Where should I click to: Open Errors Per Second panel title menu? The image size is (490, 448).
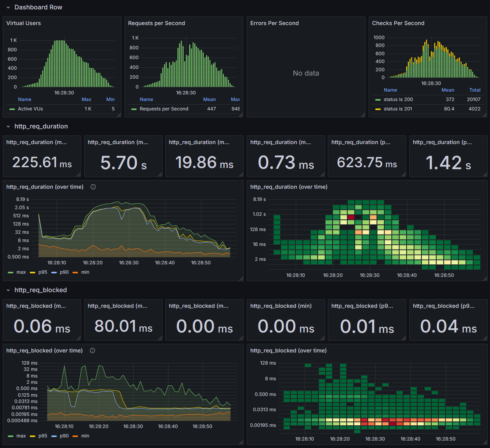pyautogui.click(x=275, y=23)
